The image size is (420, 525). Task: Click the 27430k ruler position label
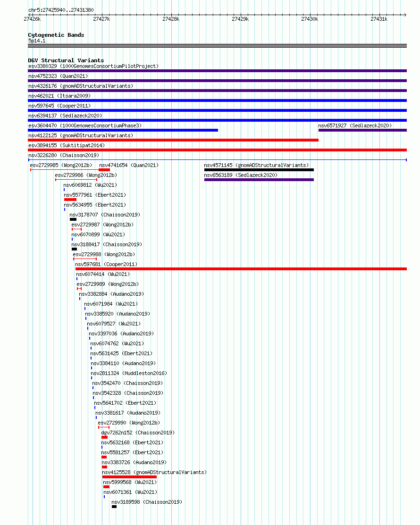pyautogui.click(x=310, y=19)
